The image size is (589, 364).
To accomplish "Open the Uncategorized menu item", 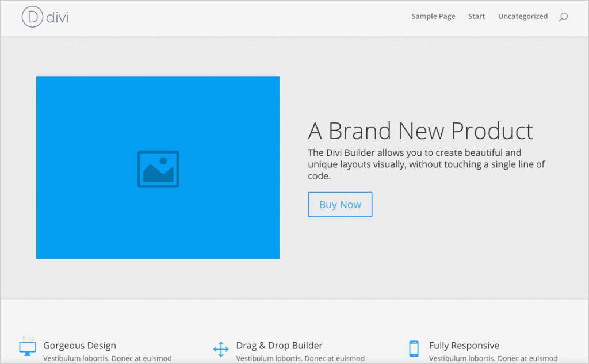I will tap(522, 16).
